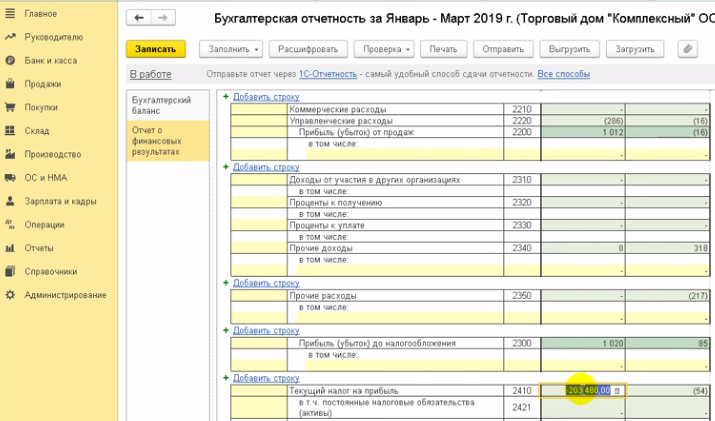Expand the Проверка dropdown button
Viewport: 715px width, 421px height.
[388, 49]
